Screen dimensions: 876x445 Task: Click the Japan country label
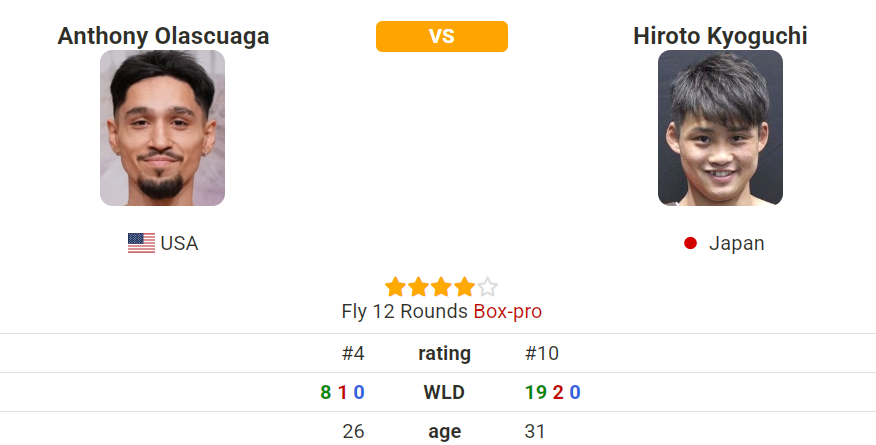click(736, 243)
